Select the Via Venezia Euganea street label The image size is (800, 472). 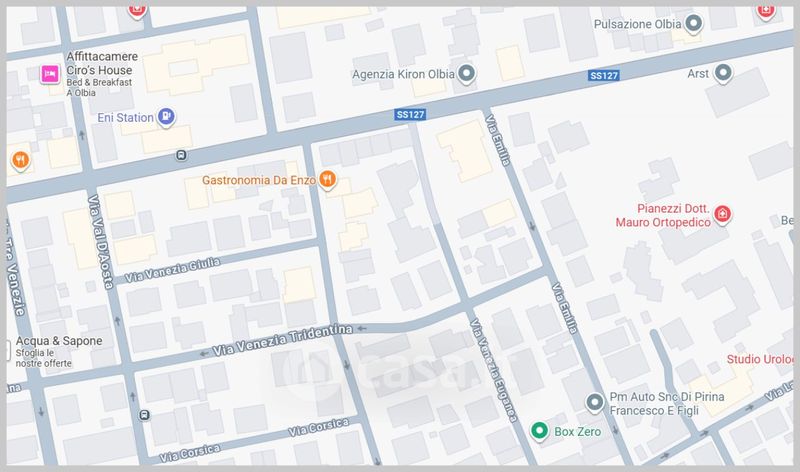[493, 370]
